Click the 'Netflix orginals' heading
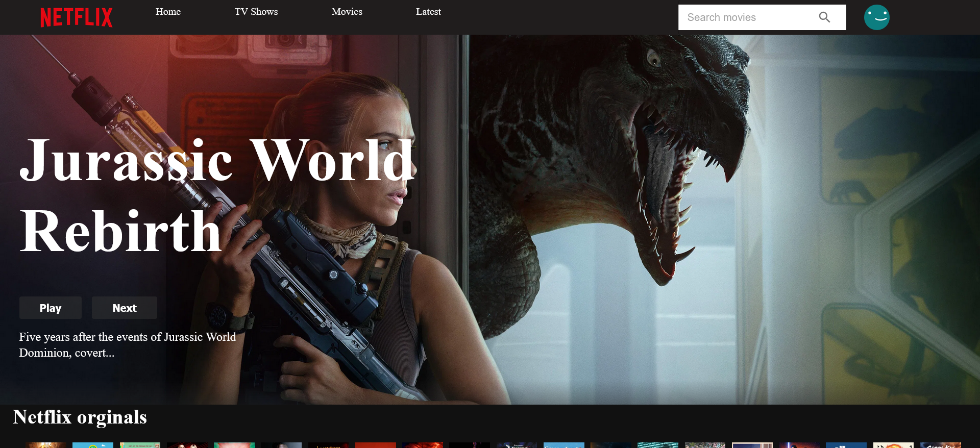The width and height of the screenshot is (980, 448). coord(80,417)
